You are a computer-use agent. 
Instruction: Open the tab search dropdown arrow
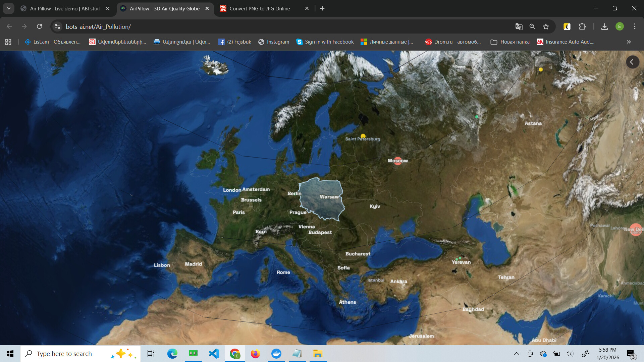coord(9,9)
